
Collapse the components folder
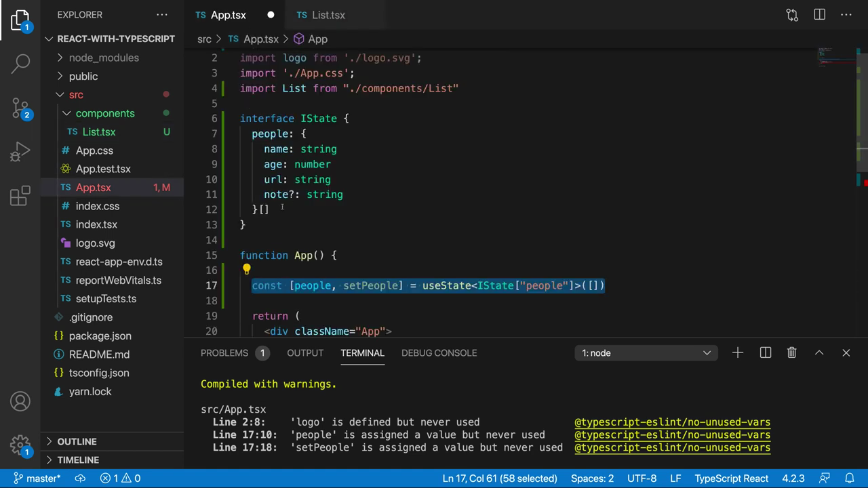111,113
